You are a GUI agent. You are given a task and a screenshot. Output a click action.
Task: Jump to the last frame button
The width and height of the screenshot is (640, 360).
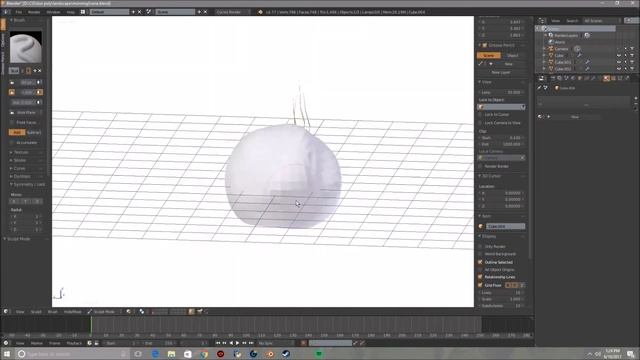coord(251,343)
